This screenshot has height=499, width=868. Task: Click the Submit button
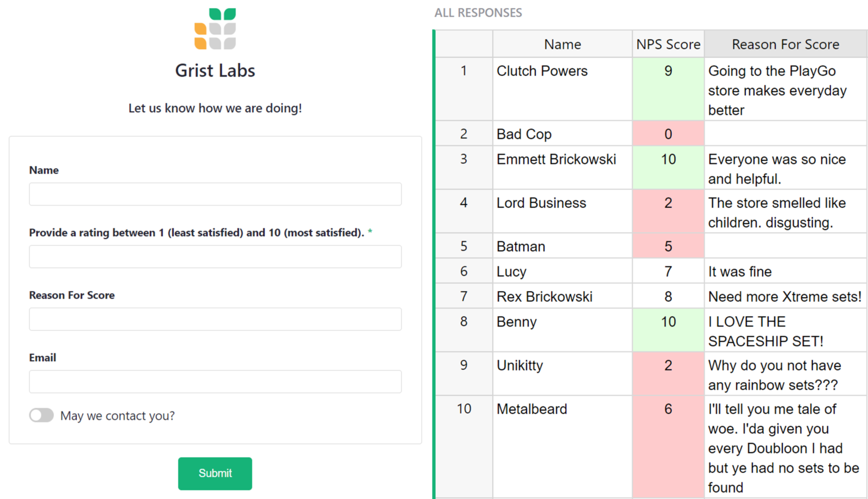[x=215, y=474]
